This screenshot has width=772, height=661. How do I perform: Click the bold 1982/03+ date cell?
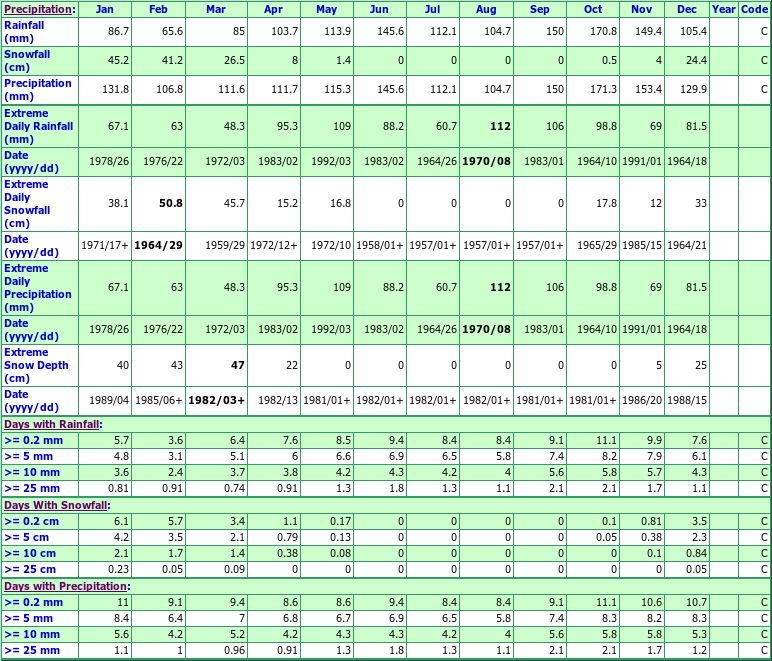(216, 400)
